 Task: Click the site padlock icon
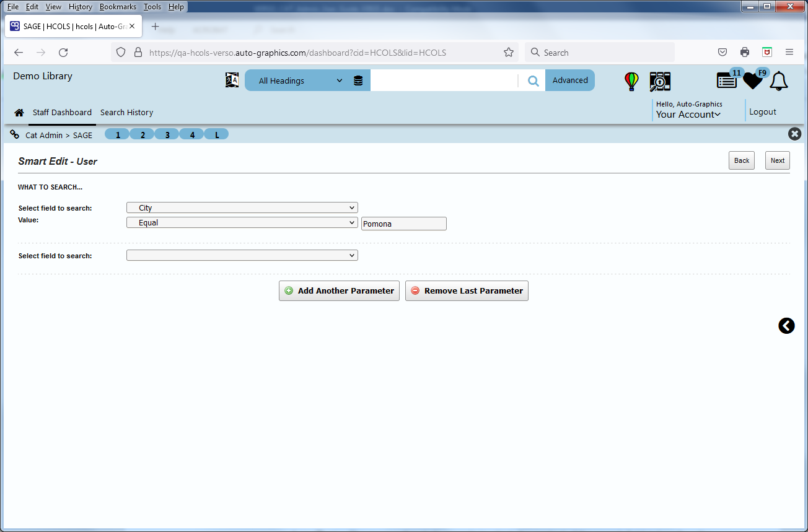138,53
